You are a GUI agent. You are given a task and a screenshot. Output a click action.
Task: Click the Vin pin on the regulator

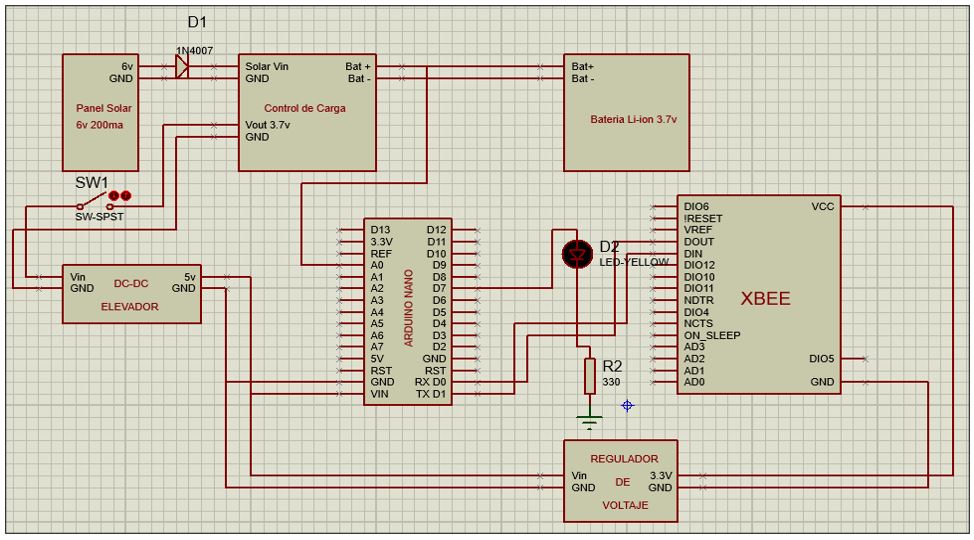[579, 476]
